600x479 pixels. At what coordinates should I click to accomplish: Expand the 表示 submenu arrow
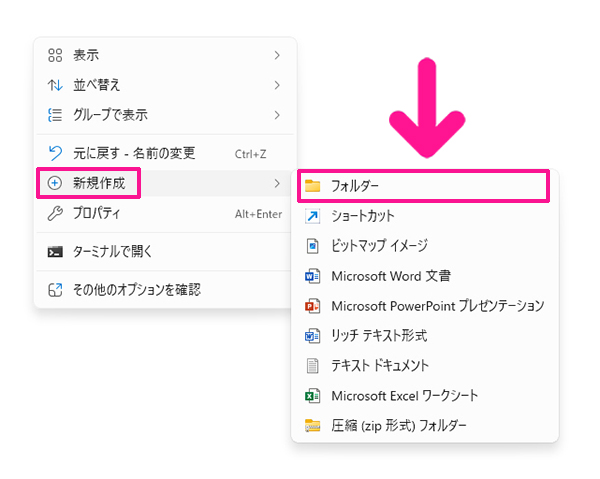point(276,55)
